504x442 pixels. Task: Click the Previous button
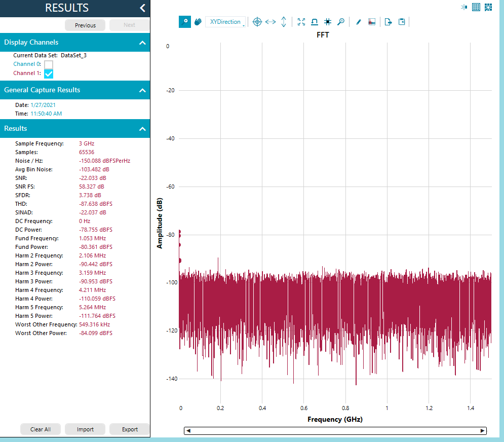coord(85,25)
